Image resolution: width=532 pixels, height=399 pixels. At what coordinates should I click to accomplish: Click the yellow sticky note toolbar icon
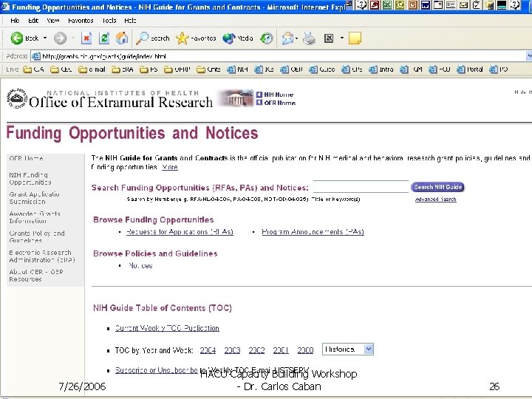[355, 38]
